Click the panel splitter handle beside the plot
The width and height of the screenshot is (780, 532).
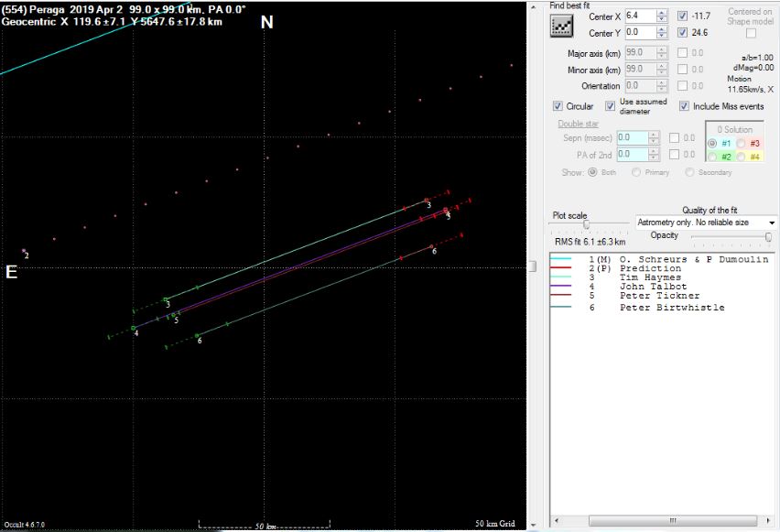point(533,266)
